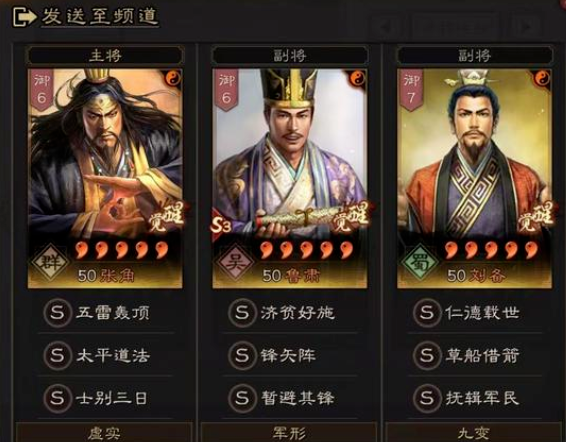Image resolution: width=566 pixels, height=442 pixels.
Task: Open the 五雷轰顶 skill entry
Action: coord(105,313)
